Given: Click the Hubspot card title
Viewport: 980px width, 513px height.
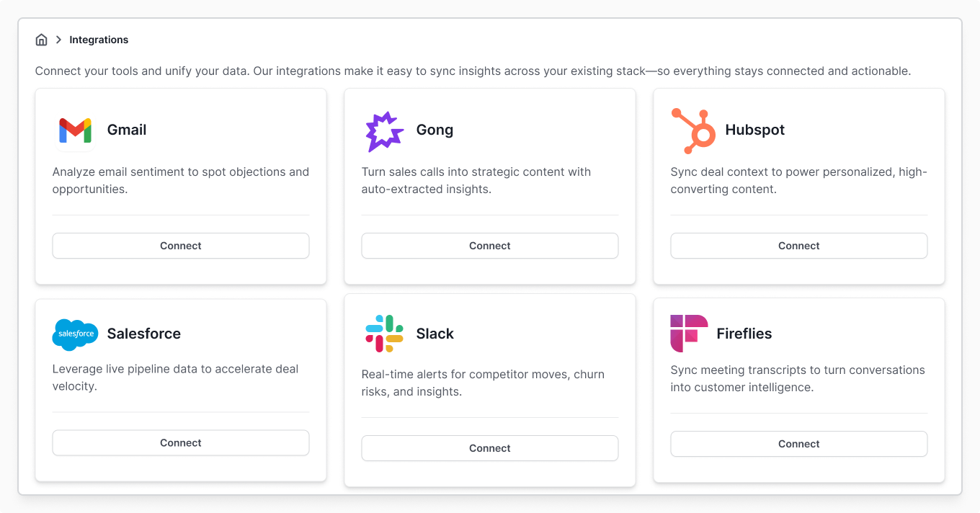Looking at the screenshot, I should [x=755, y=130].
